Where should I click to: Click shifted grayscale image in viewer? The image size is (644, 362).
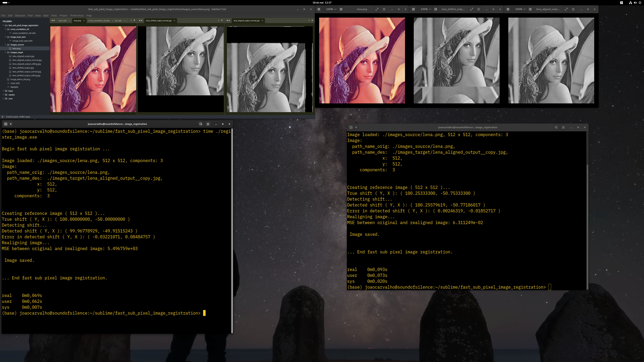[x=457, y=61]
